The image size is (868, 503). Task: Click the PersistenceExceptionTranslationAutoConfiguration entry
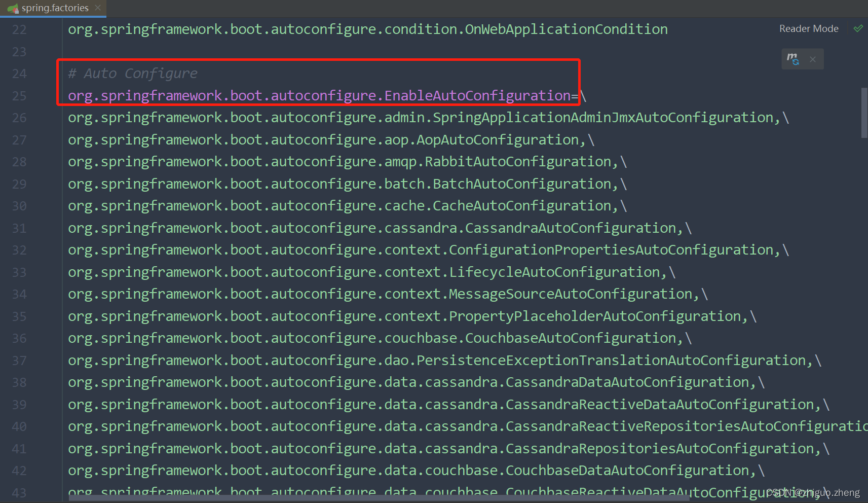(445, 361)
